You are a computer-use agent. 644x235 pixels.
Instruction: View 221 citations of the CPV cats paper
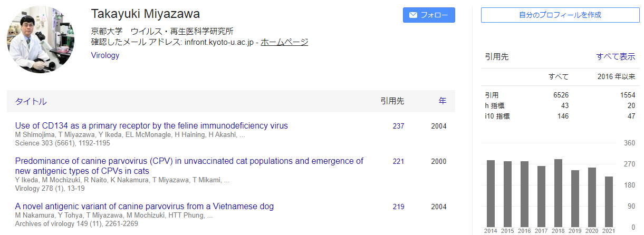point(398,161)
